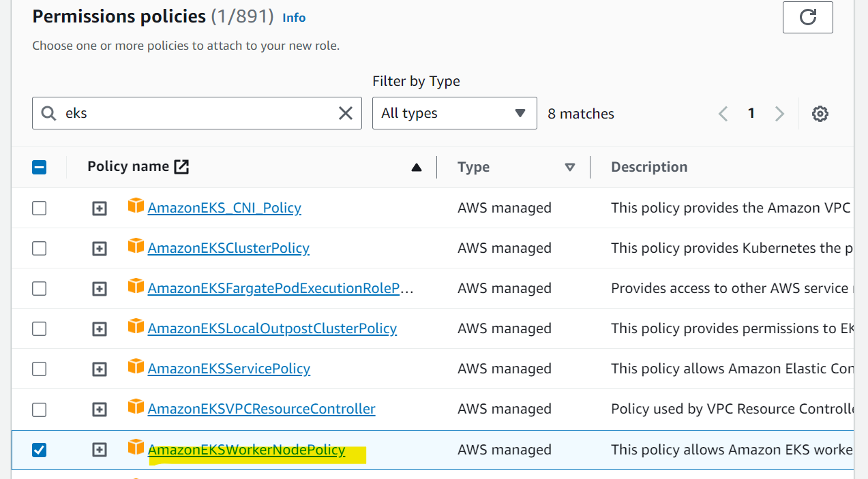Viewport: 868px width, 479px height.
Task: Expand AmazonEKSFargatePodExecutionRolePolicy details
Action: click(100, 289)
